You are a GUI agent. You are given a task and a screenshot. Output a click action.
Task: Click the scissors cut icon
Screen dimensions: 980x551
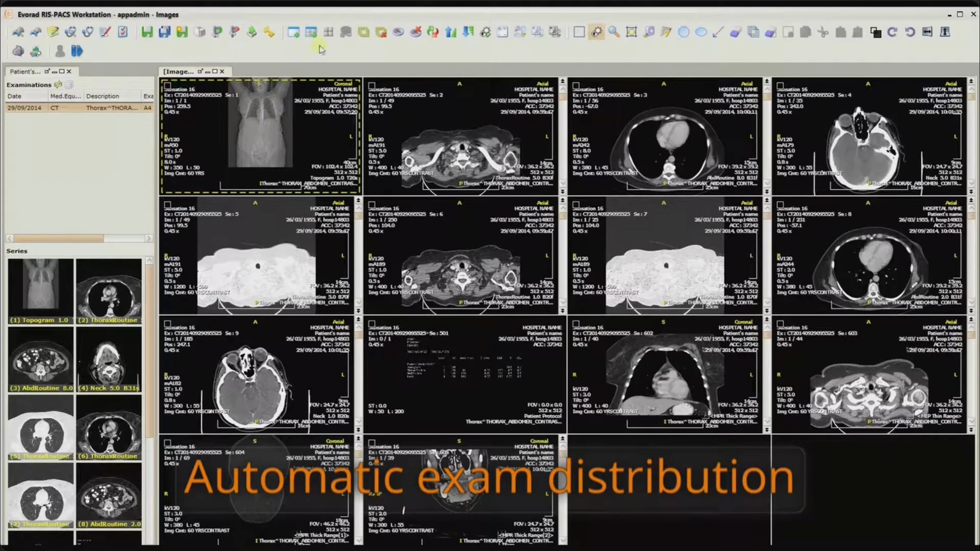(x=823, y=32)
